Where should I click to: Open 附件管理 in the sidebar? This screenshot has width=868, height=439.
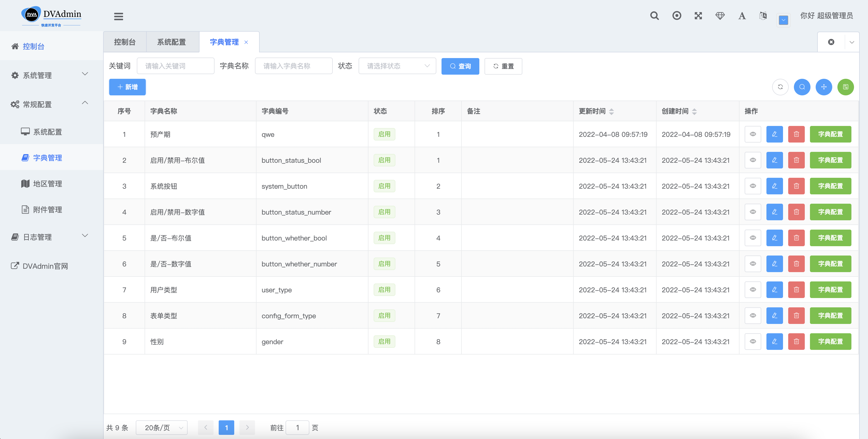pos(51,210)
